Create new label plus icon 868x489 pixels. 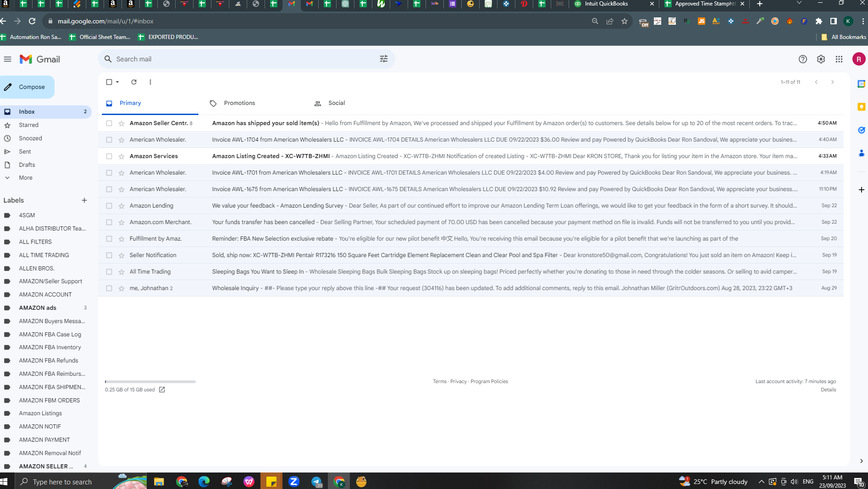click(84, 200)
